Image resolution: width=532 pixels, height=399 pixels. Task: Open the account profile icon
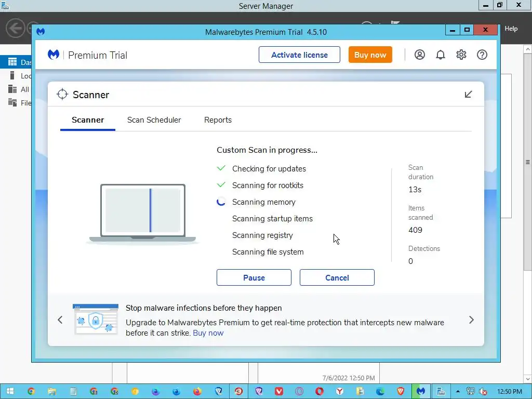(419, 55)
